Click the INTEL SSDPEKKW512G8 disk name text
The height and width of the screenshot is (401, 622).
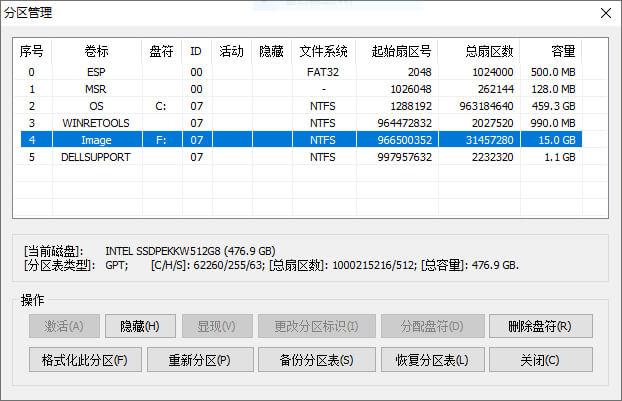pos(163,251)
